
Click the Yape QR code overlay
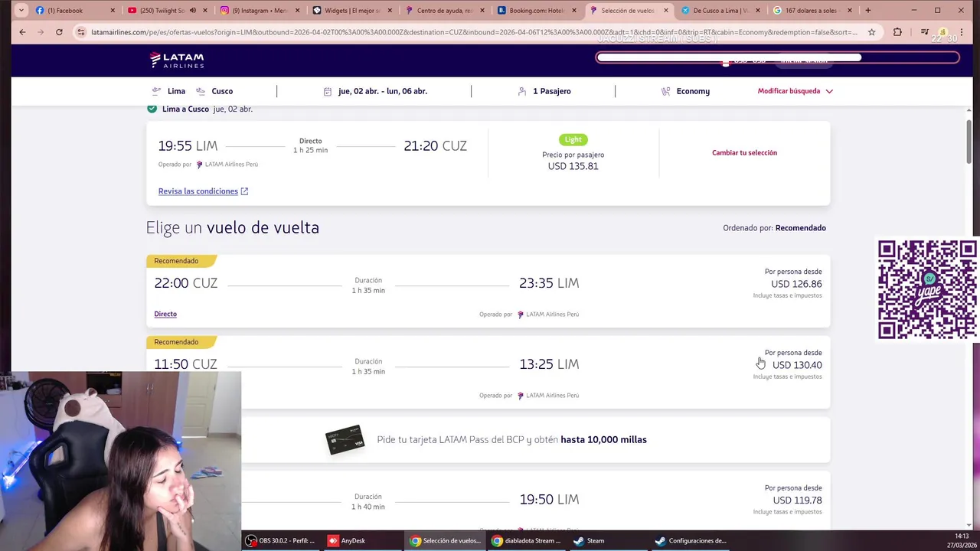(927, 289)
